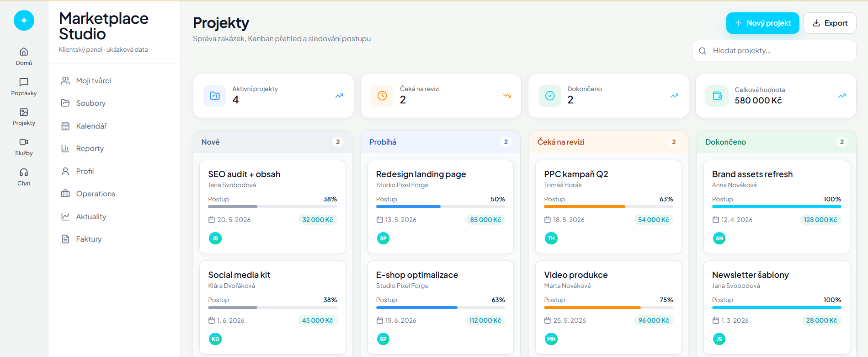This screenshot has width=868, height=357.
Task: Click the date 15. 6. 2026
Action: pyautogui.click(x=400, y=320)
